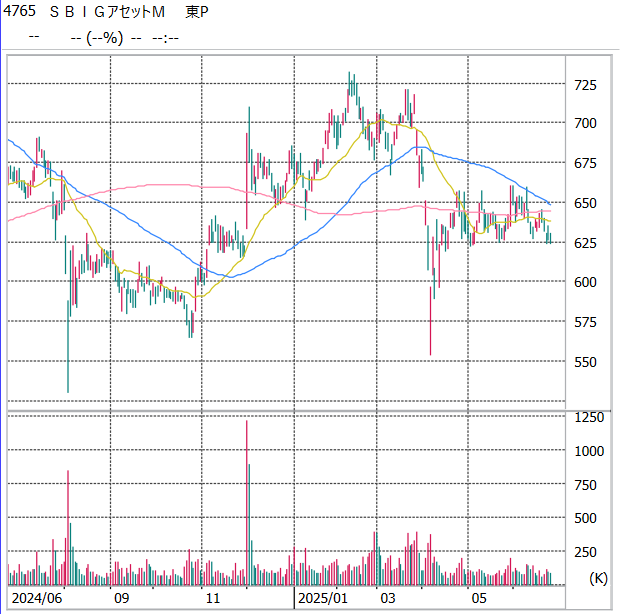Click the 05 month axis label
The height and width of the screenshot is (614, 620).
pos(479,598)
